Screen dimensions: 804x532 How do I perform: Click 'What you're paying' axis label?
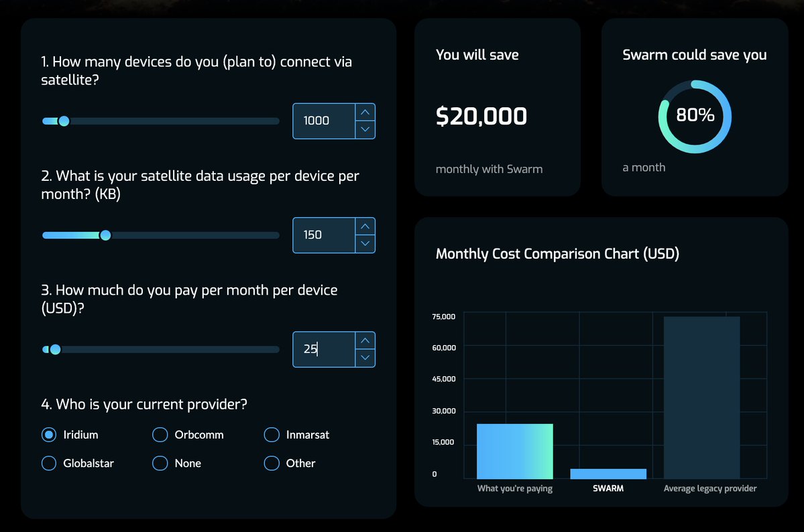tap(515, 488)
